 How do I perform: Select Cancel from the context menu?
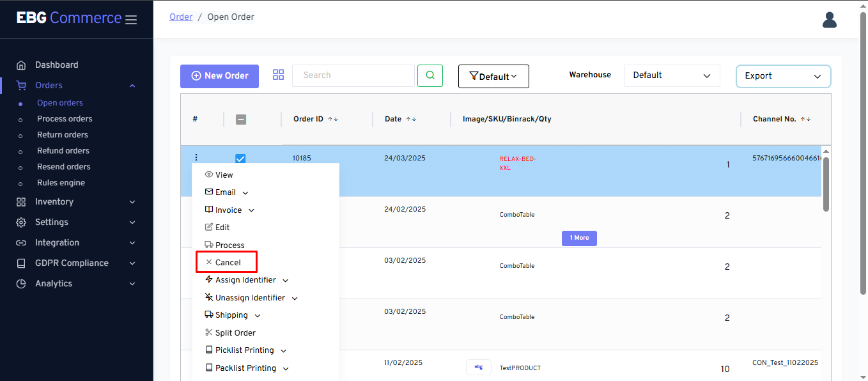pos(228,262)
